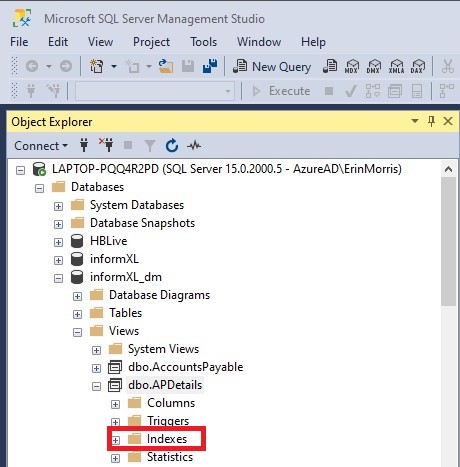Open the Project menu
The height and width of the screenshot is (467, 460).
click(x=151, y=42)
